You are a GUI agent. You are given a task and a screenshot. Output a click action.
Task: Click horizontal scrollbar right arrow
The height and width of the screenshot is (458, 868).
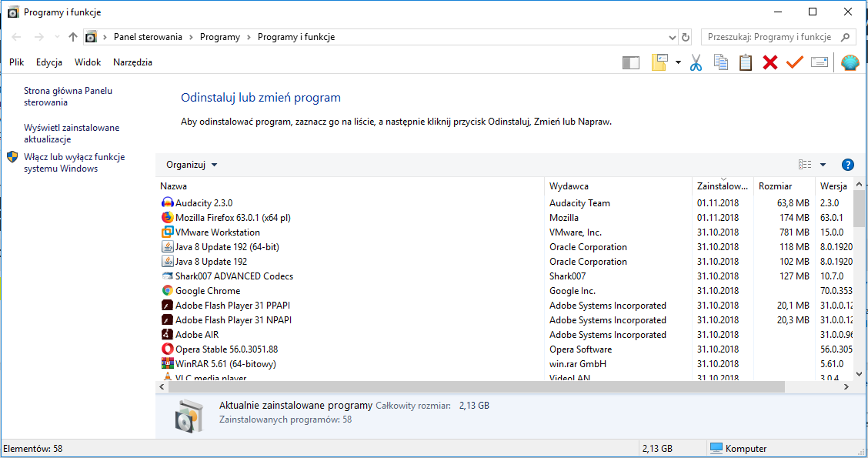coord(846,386)
